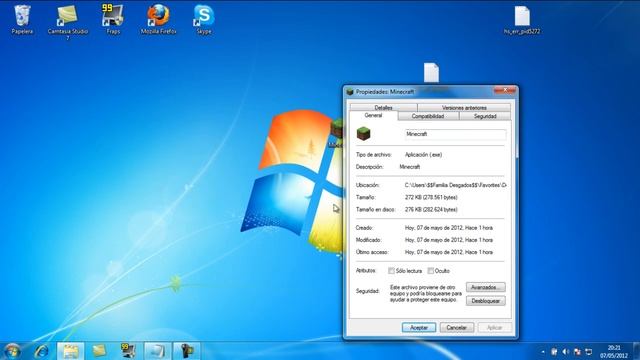
Task: Select the Camtasia Studio 7 desktop shortcut
Action: (67, 22)
